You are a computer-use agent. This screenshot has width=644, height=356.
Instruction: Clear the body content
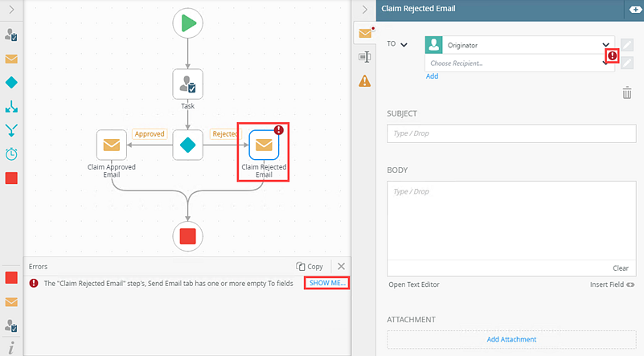pyautogui.click(x=620, y=268)
